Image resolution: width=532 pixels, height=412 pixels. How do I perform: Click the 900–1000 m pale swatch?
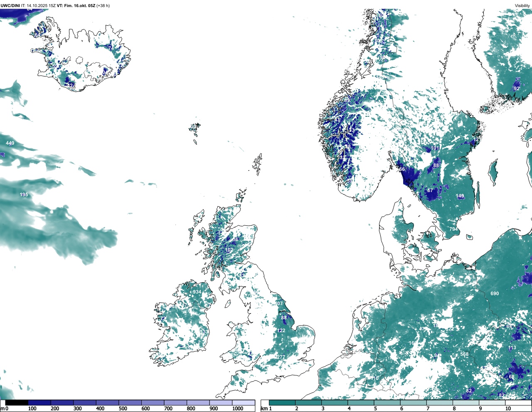pyautogui.click(x=221, y=403)
